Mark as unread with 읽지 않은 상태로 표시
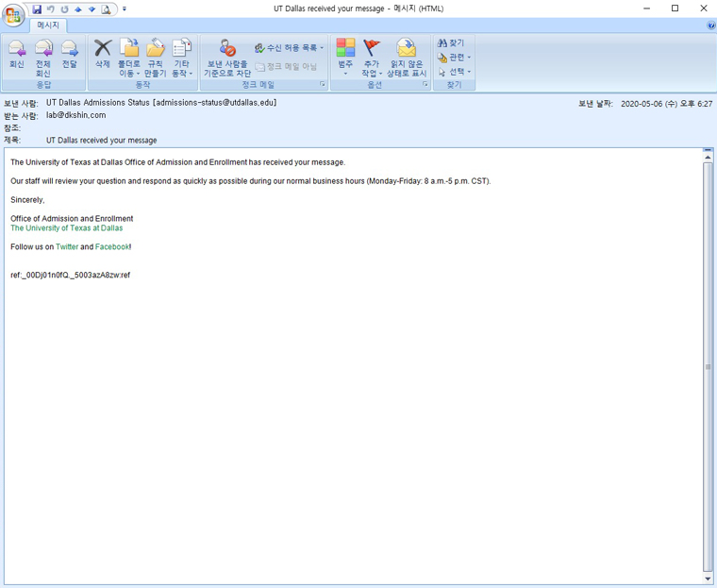717x588 pixels. [x=407, y=58]
